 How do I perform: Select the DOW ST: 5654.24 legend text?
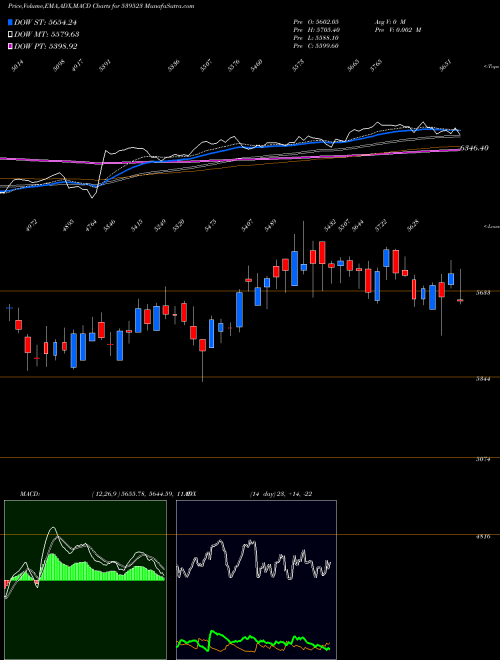(45, 22)
